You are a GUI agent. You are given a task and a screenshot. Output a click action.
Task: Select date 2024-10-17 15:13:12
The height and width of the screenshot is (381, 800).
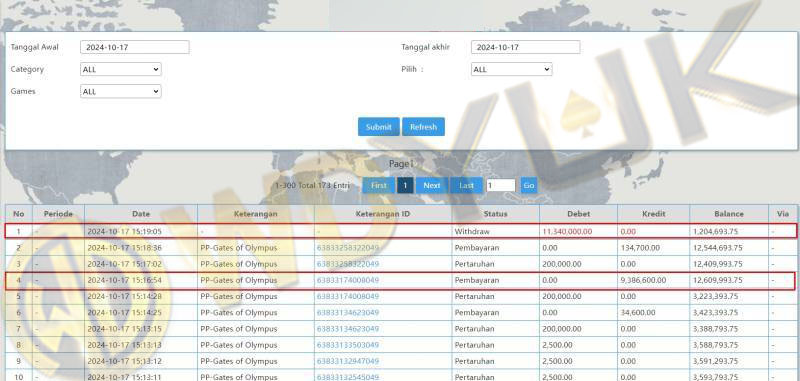point(124,361)
